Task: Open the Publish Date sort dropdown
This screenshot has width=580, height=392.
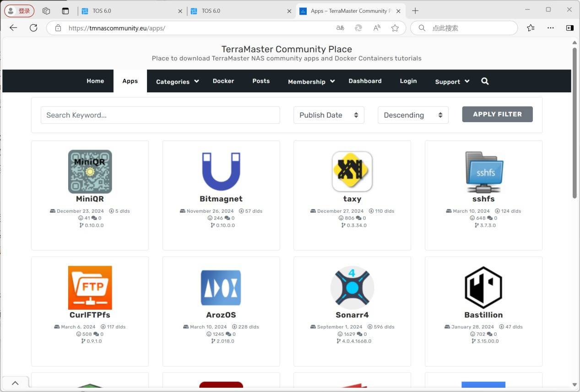Action: click(x=329, y=115)
